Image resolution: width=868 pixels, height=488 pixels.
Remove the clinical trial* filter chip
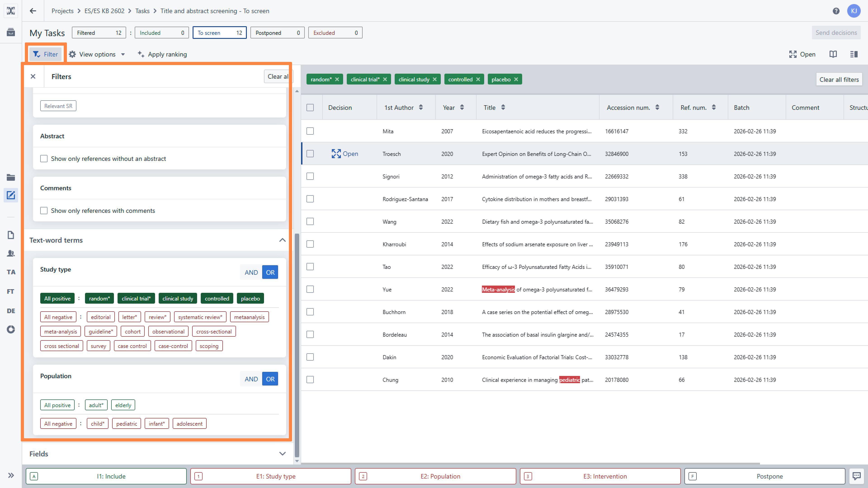(x=385, y=80)
